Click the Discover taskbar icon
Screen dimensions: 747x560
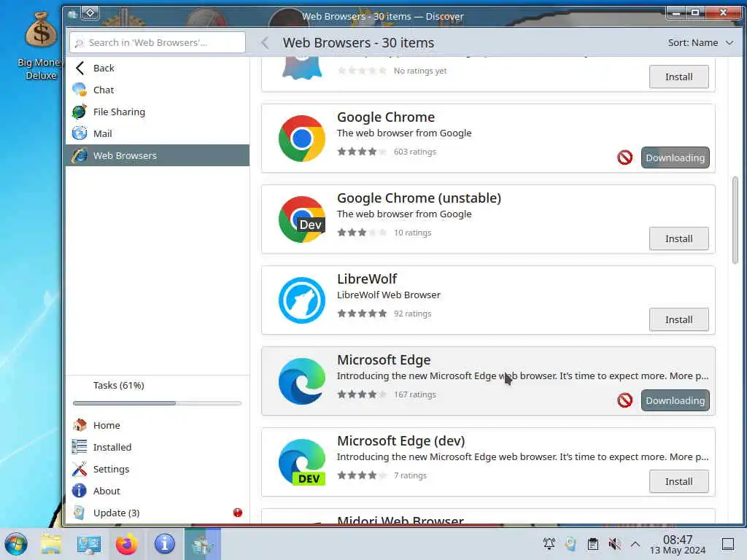203,544
